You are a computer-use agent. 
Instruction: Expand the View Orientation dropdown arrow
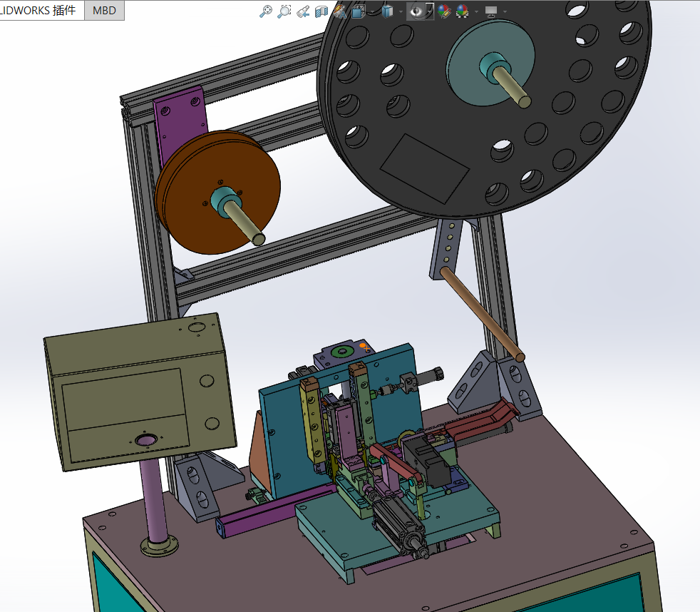372,11
